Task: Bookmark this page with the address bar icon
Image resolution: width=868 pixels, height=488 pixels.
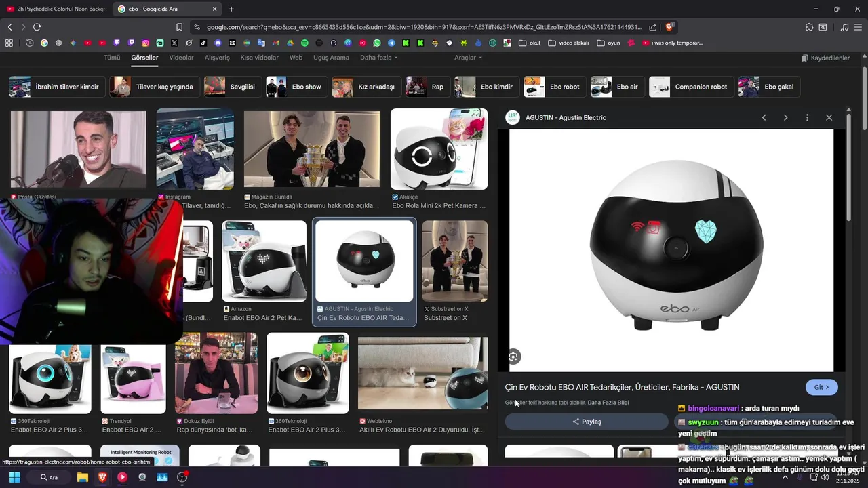Action: pyautogui.click(x=179, y=27)
